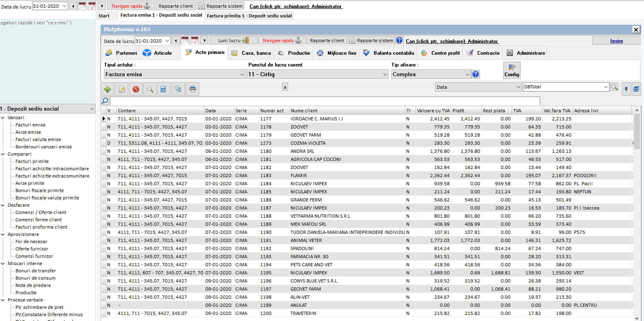Click the Iesire link

[x=616, y=41]
